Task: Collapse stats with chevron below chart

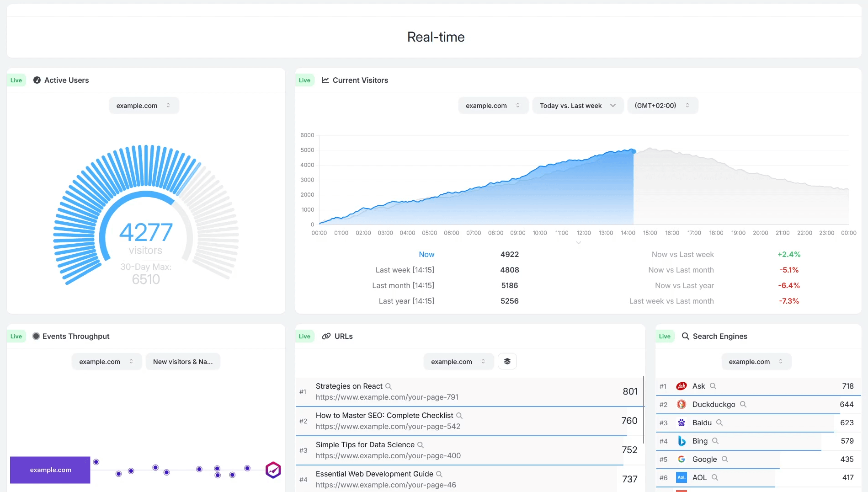Action: (x=579, y=243)
